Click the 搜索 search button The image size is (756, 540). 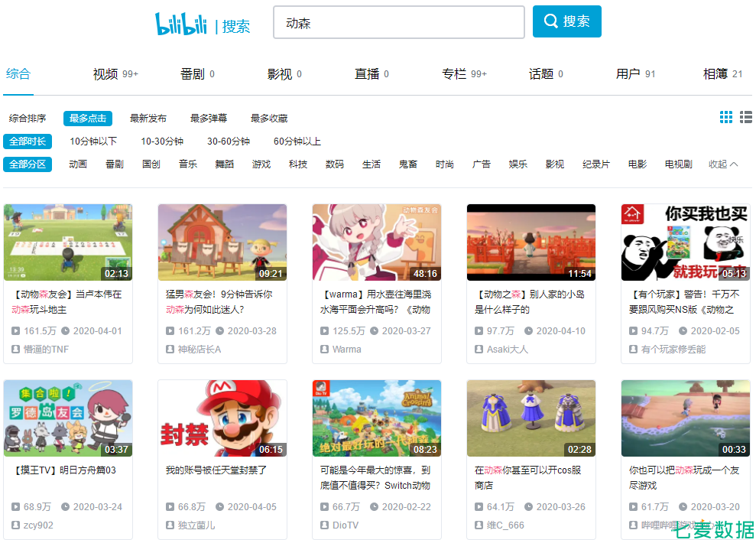click(x=566, y=21)
